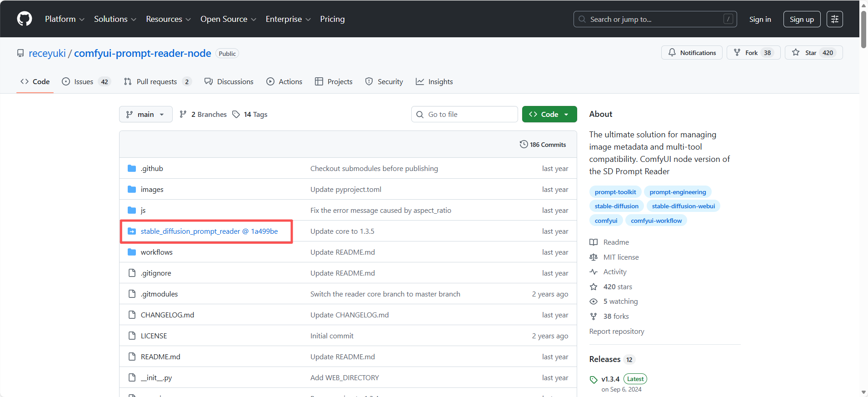The width and height of the screenshot is (868, 397).
Task: Click the file icon next to .gitmodules
Action: point(132,294)
